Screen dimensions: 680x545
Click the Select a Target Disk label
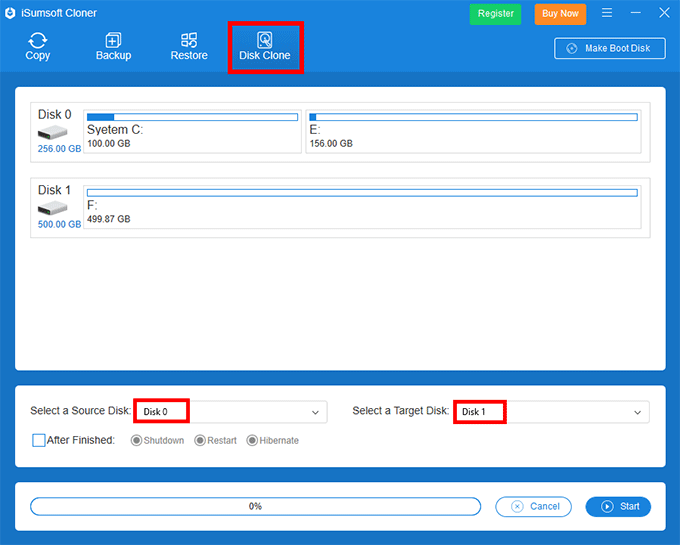[x=401, y=411]
